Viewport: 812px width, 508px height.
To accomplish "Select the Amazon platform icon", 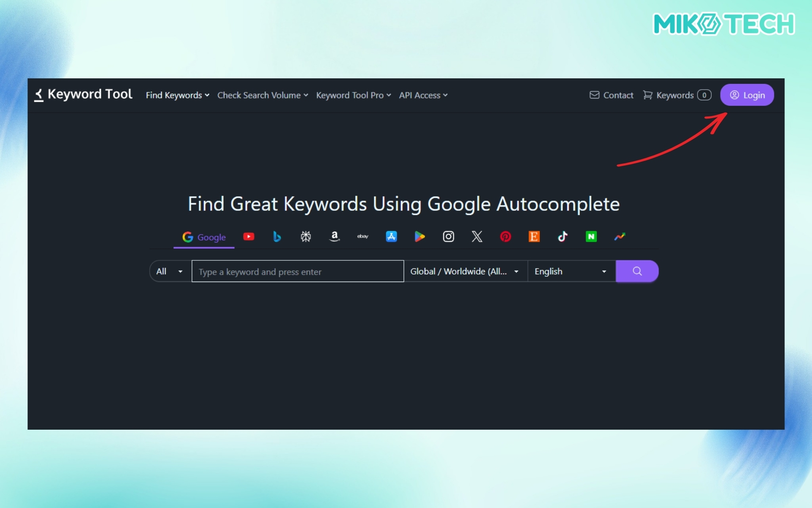I will 335,237.
